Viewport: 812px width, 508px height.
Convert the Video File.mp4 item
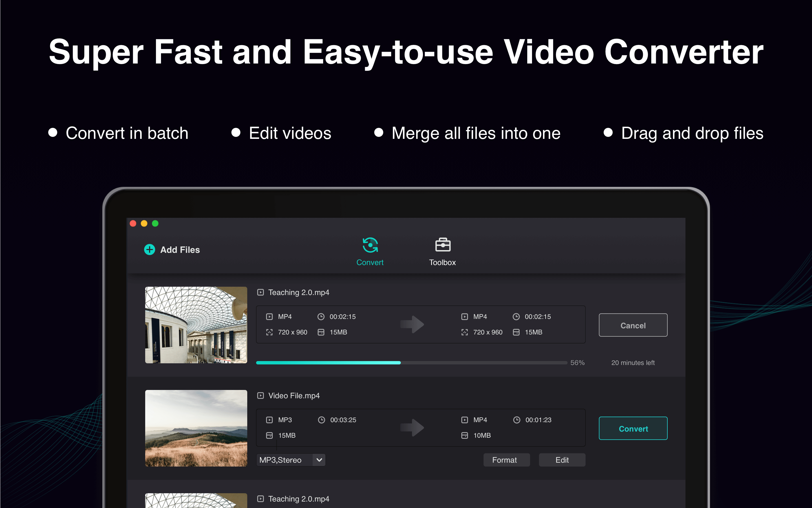(633, 428)
